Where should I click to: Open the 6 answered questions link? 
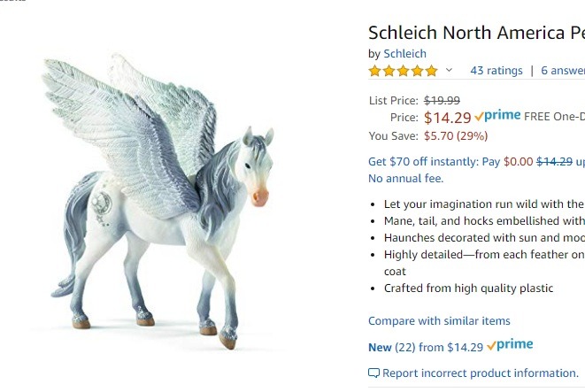[563, 71]
